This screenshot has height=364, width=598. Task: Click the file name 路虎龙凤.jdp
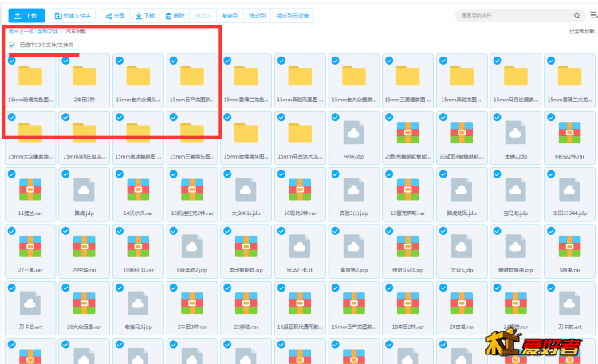tap(462, 213)
